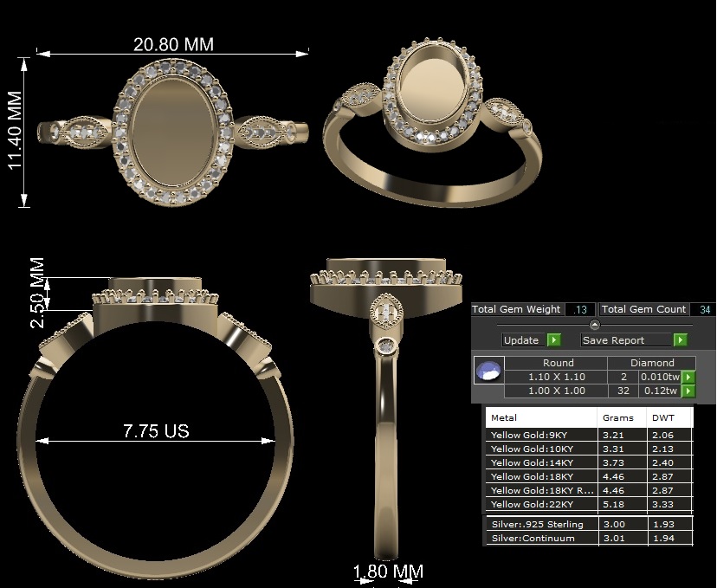Collapse the gem report panel with divider arrow
Screen dimensions: 717x588
coord(594,325)
